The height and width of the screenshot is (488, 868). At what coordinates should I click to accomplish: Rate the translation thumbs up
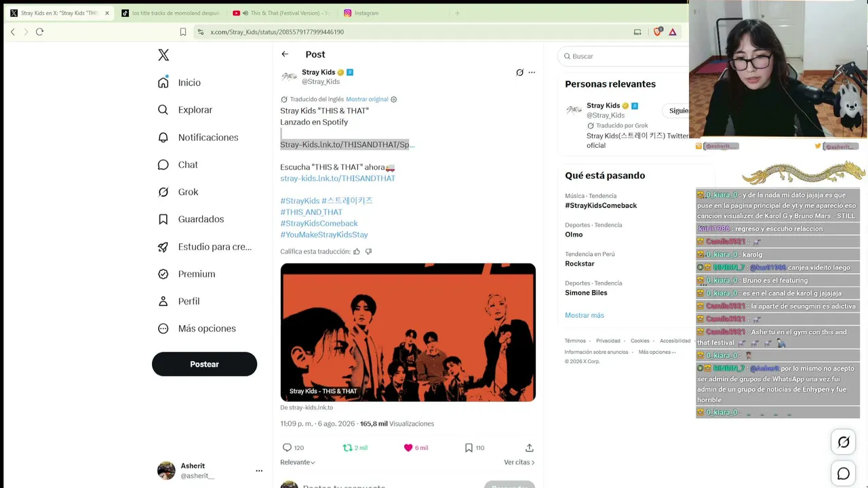357,251
